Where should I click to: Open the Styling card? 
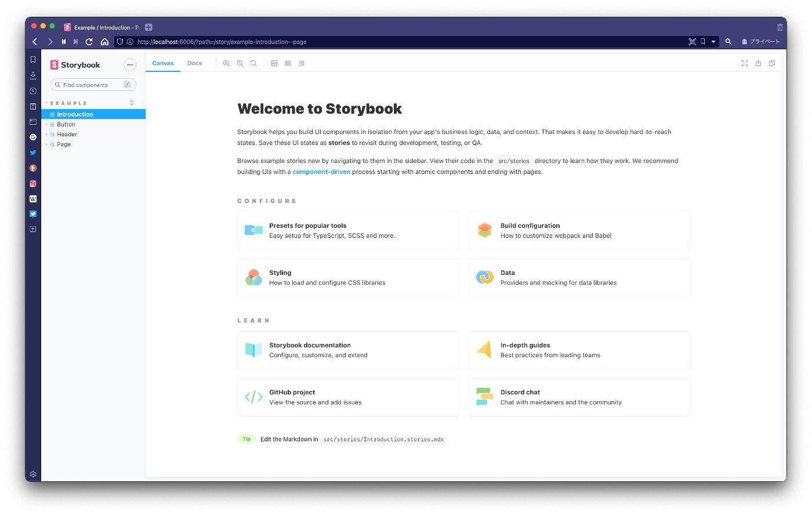[x=348, y=278]
